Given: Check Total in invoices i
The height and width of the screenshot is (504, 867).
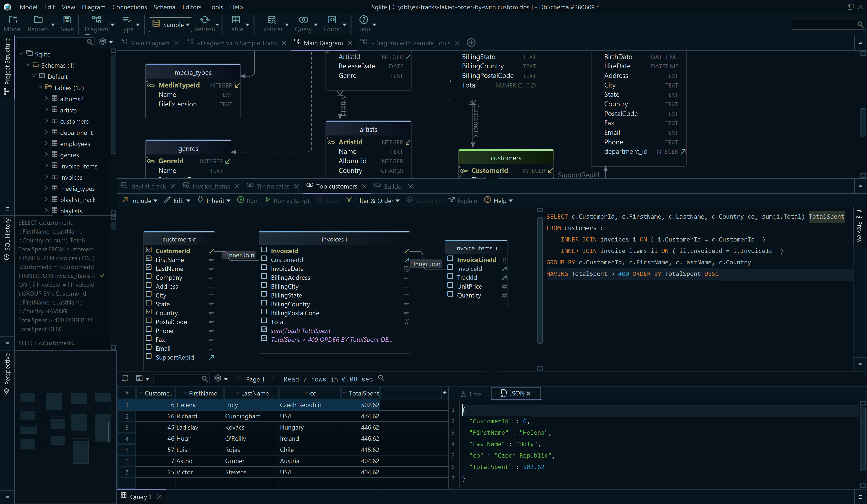Looking at the screenshot, I should (264, 320).
